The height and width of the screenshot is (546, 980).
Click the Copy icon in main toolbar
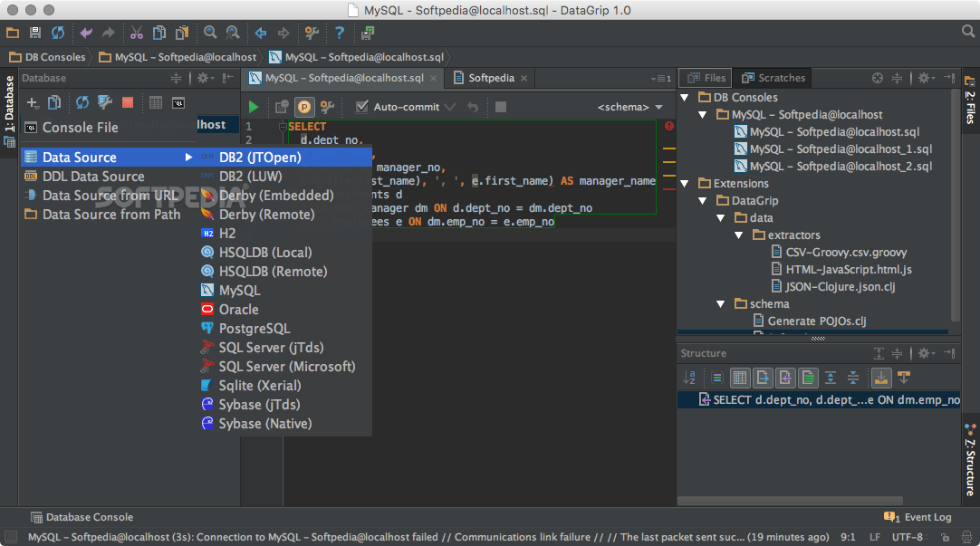point(159,33)
